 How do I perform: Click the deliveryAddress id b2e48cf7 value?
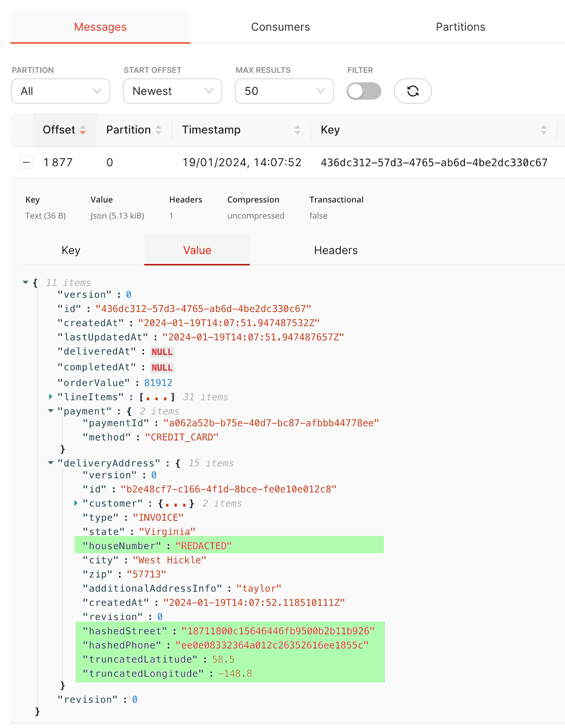pyautogui.click(x=228, y=489)
